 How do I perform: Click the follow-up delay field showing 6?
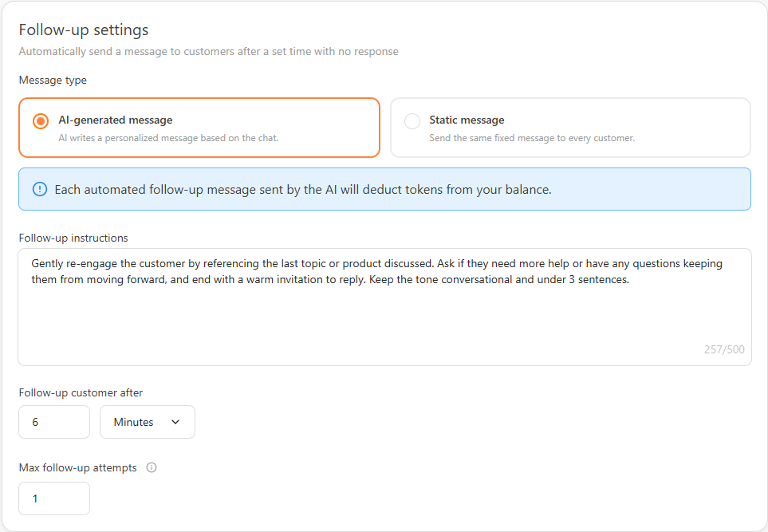click(54, 422)
